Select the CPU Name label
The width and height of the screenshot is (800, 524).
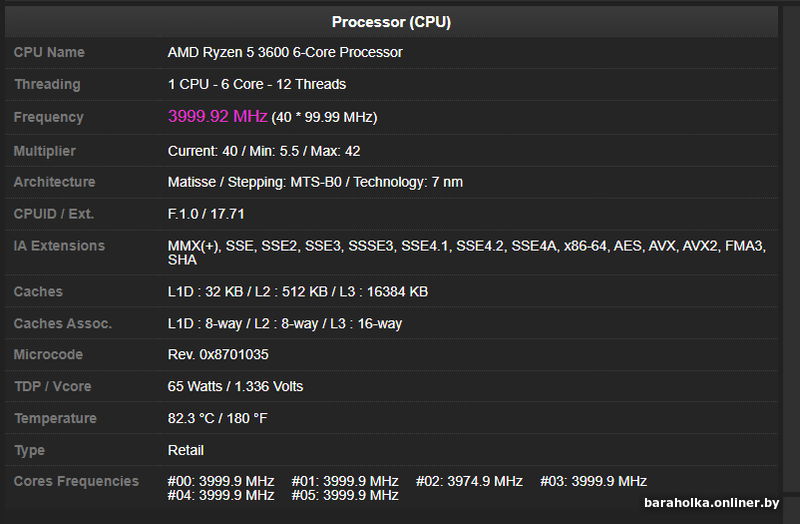click(x=49, y=52)
